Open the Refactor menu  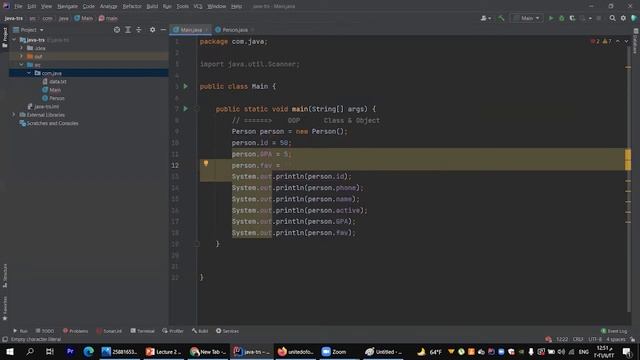132,6
